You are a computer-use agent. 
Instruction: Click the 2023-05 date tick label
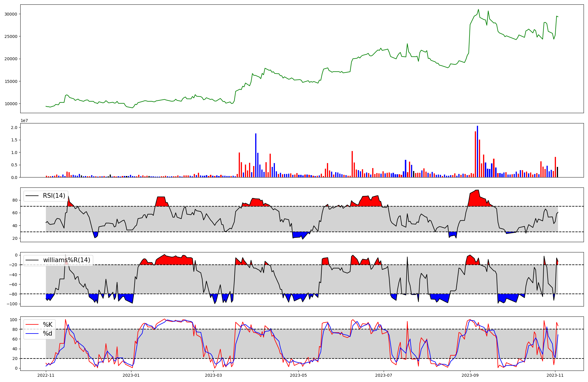tap(299, 375)
